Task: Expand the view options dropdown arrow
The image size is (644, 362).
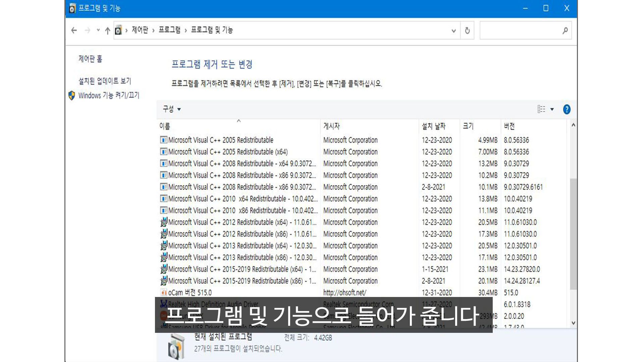Action: click(x=552, y=109)
